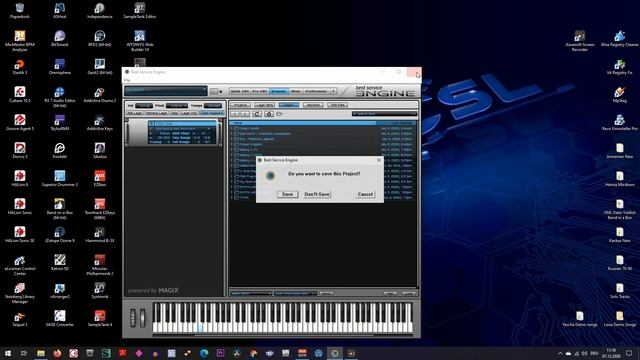Open Elastik 3 desktop shortcut
This screenshot has width=640, height=360.
click(x=20, y=67)
